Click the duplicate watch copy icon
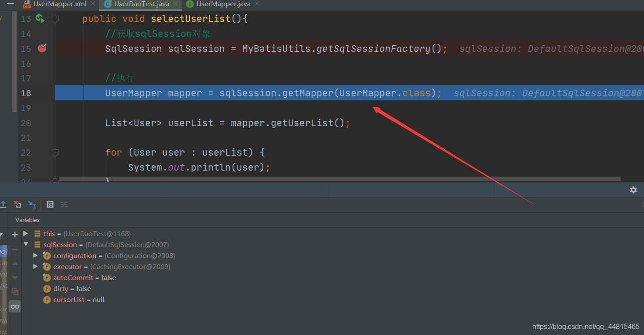644x335 pixels. coord(15,291)
